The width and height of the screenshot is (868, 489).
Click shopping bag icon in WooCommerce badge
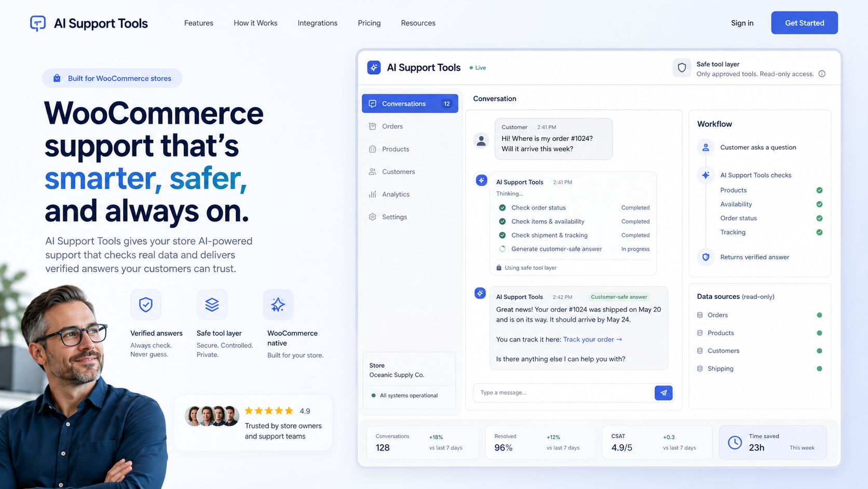pyautogui.click(x=57, y=78)
